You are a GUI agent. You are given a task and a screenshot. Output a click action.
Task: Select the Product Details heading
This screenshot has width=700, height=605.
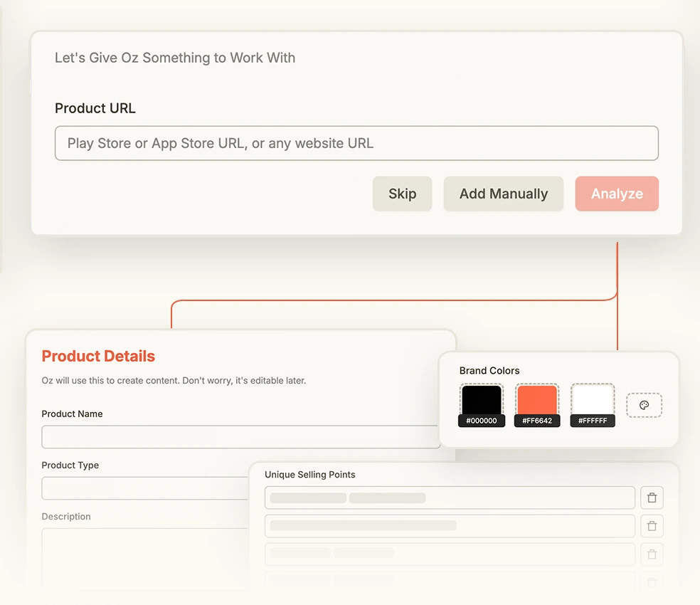98,357
